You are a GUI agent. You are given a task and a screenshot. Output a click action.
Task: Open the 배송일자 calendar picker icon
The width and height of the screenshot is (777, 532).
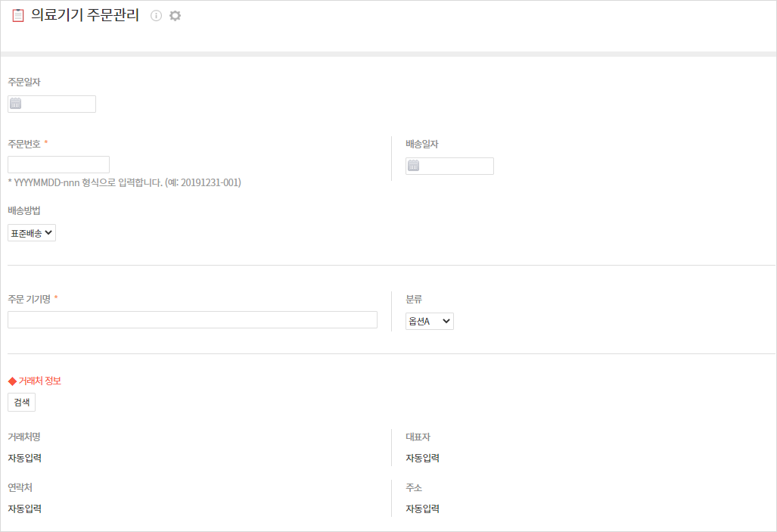point(414,166)
